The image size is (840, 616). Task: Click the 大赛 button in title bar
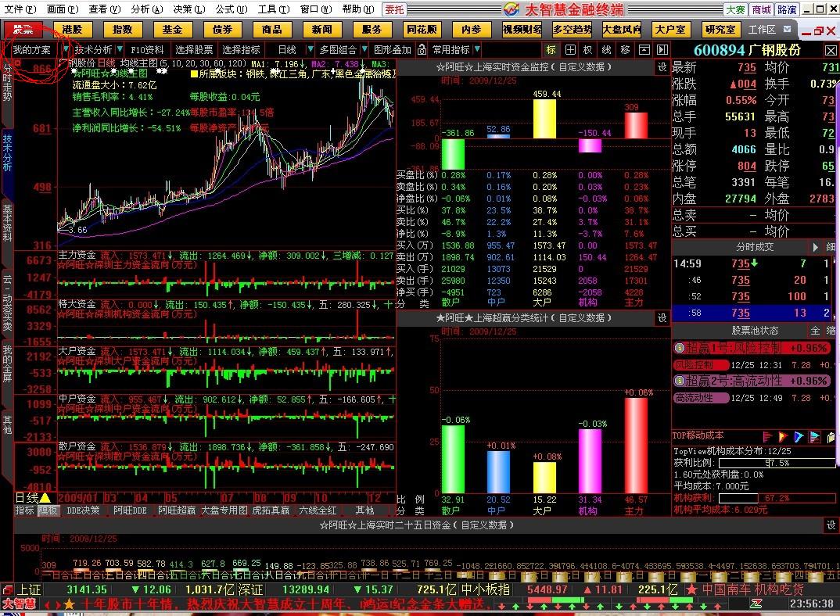[735, 9]
